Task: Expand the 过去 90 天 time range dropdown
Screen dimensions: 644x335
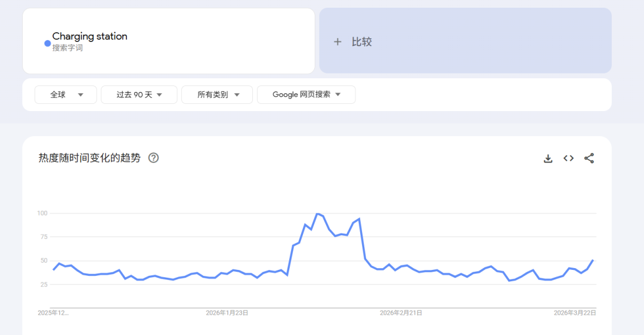Action: 139,94
